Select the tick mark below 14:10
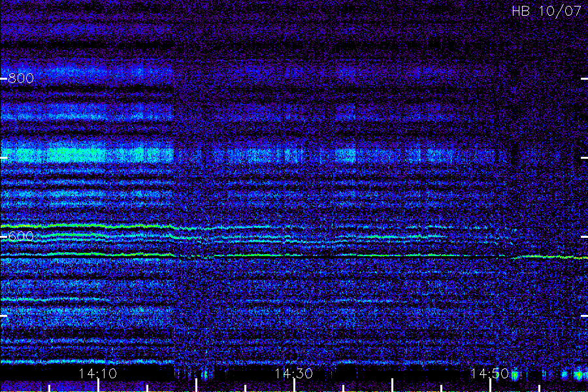The height and width of the screenshot is (392, 588). [98, 385]
